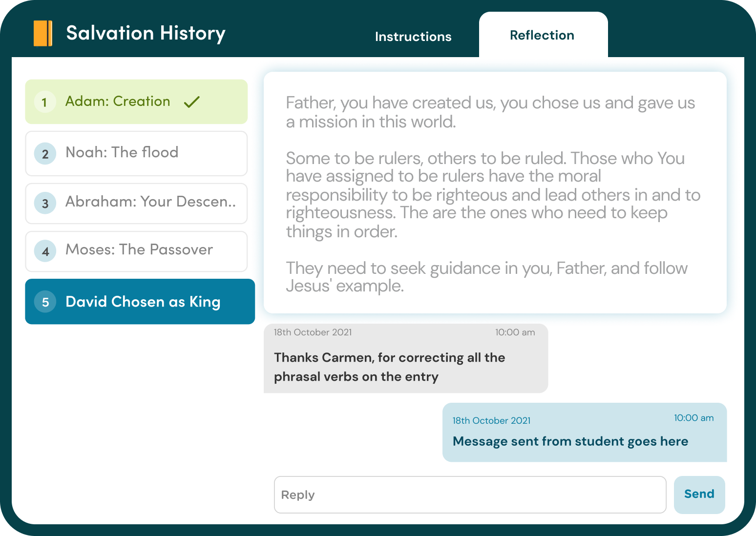This screenshot has height=536, width=756.
Task: Click the number 1 circle badge
Action: 45,102
